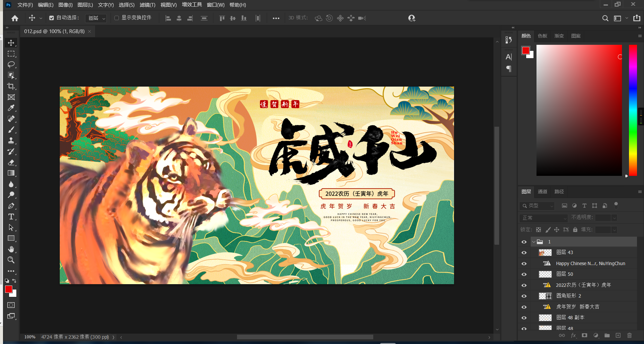Viewport: 644px width, 344px height.
Task: Open the 图层 auto-select target dropdown
Action: [x=96, y=18]
